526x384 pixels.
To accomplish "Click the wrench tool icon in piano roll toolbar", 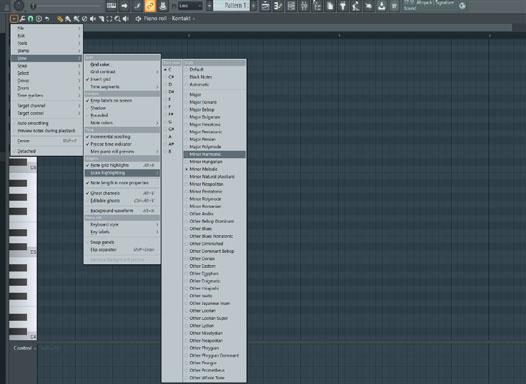I will 22,19.
